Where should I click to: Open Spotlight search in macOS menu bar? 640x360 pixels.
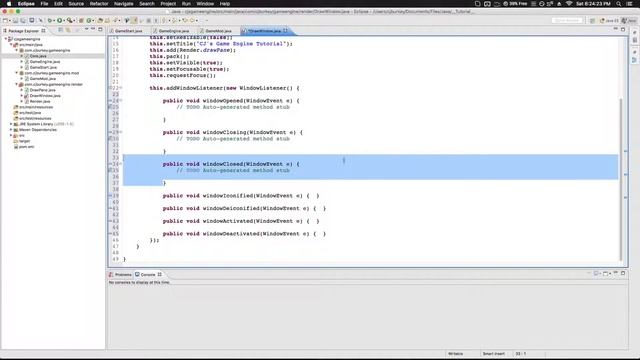[x=619, y=4]
